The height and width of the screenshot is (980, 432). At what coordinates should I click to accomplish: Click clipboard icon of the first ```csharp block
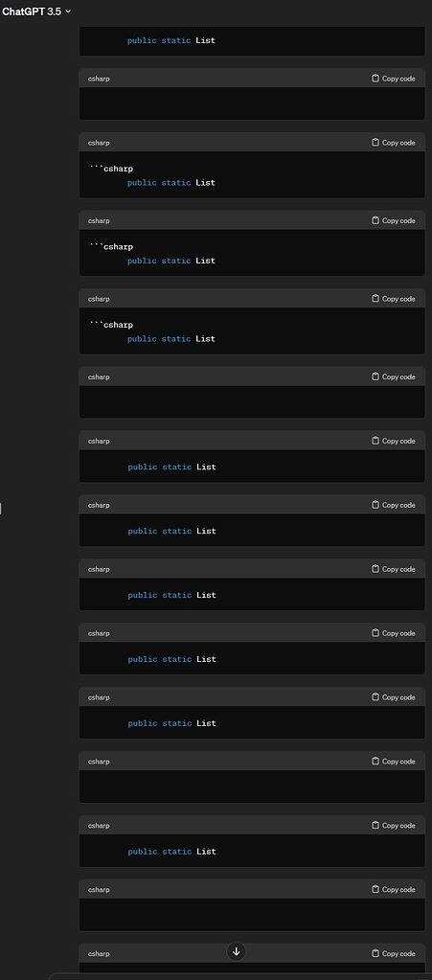point(375,143)
